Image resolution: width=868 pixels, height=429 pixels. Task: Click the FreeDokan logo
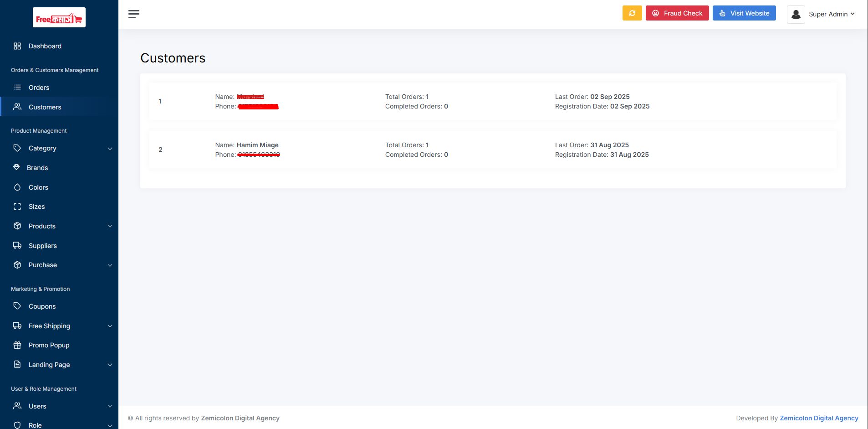pyautogui.click(x=59, y=18)
